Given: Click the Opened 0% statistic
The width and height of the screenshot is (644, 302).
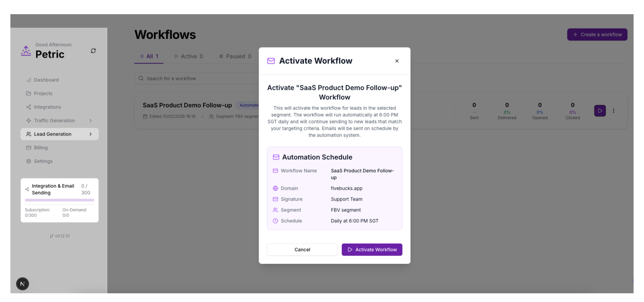Looking at the screenshot, I should click(540, 111).
